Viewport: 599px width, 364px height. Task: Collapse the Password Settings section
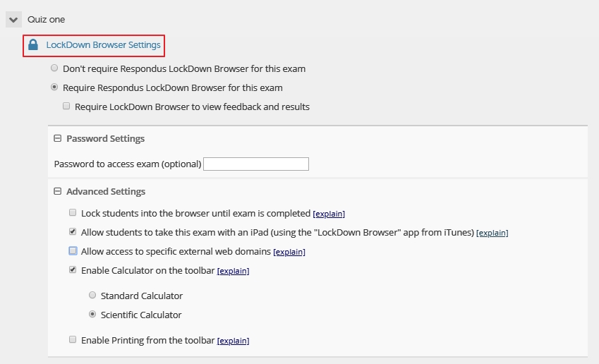[57, 138]
